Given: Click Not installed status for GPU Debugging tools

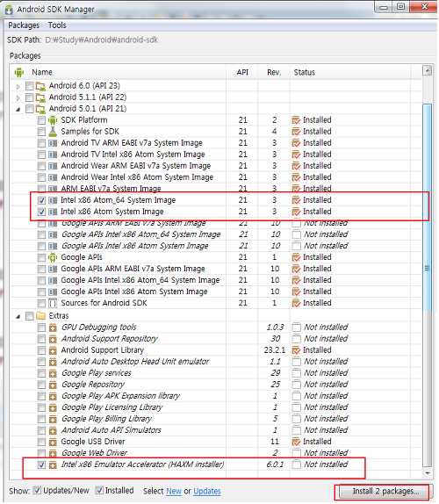Looking at the screenshot, I should (326, 328).
